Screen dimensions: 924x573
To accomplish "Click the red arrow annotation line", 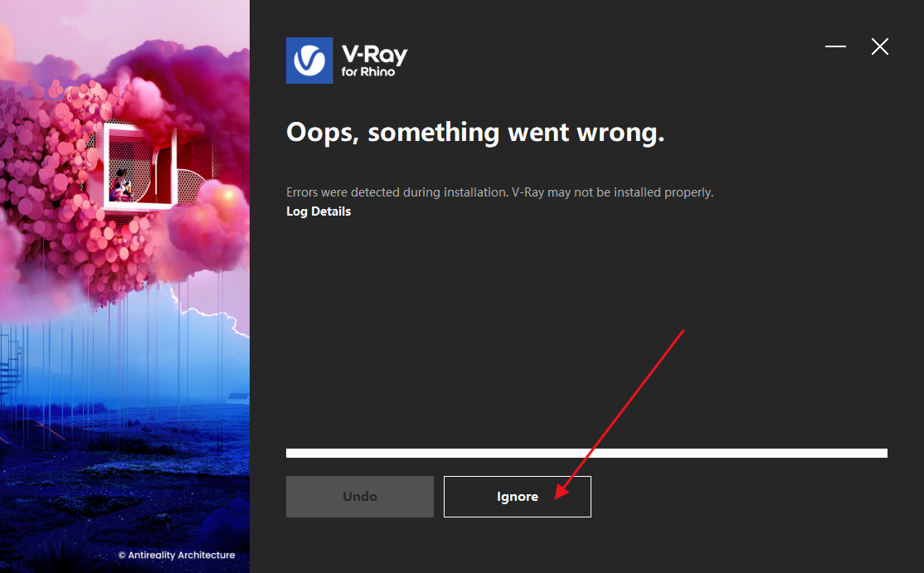I will point(620,414).
